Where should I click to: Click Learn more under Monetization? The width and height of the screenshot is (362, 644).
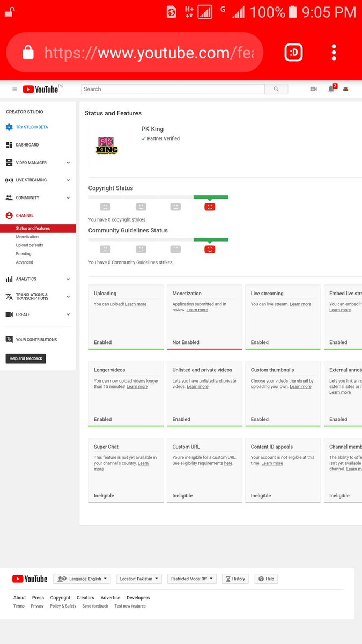point(197,310)
